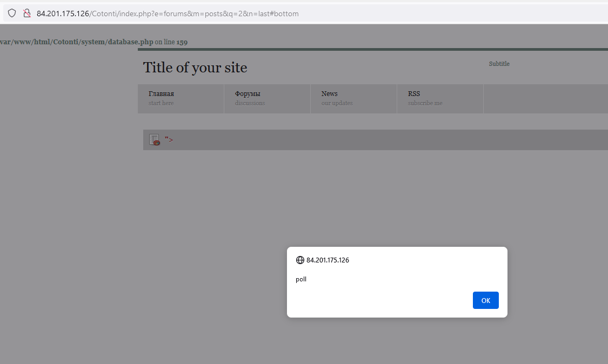608x364 pixels.
Task: Click the red '">' broken markup text
Action: tap(168, 139)
